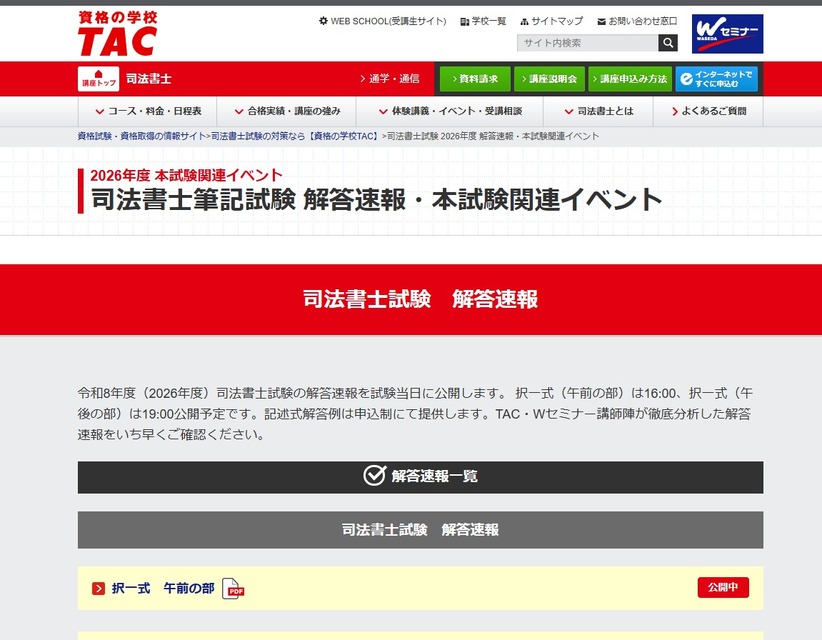Click the TAC 資格の学校 logo

click(x=117, y=34)
